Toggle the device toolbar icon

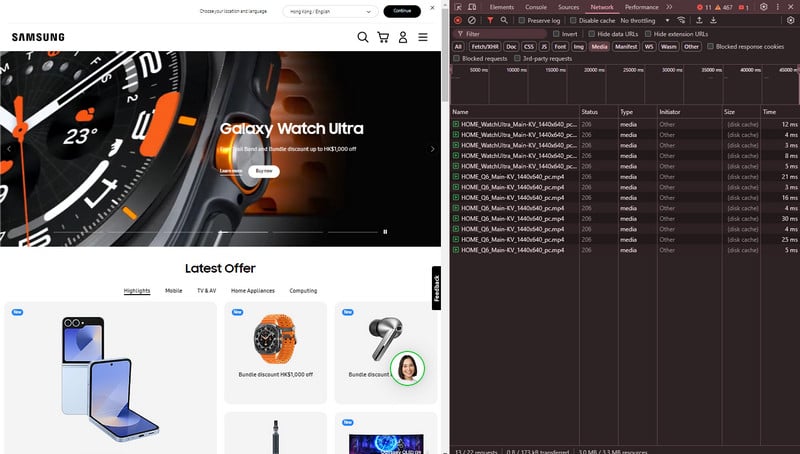pos(472,7)
